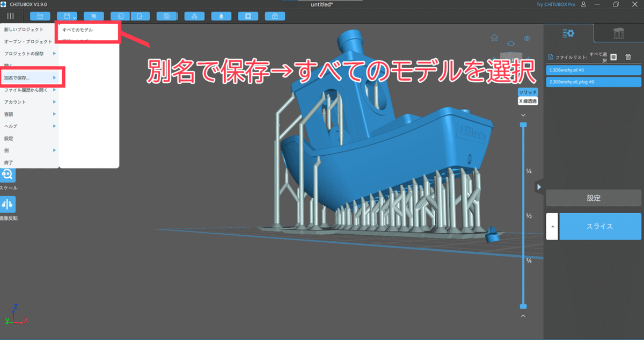644x340 pixels.
Task: Expand the save toolbar icon's dropdown arrow
Action: click(74, 17)
